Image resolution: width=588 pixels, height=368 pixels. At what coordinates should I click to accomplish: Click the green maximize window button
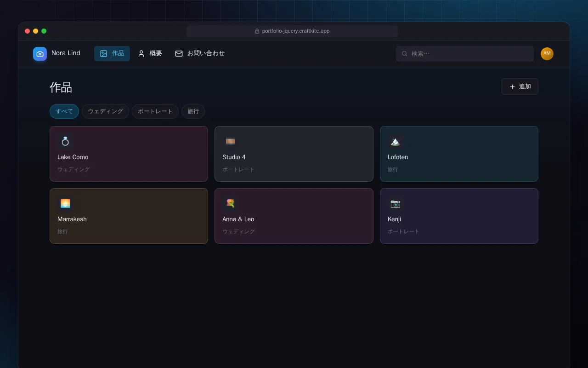pos(44,31)
